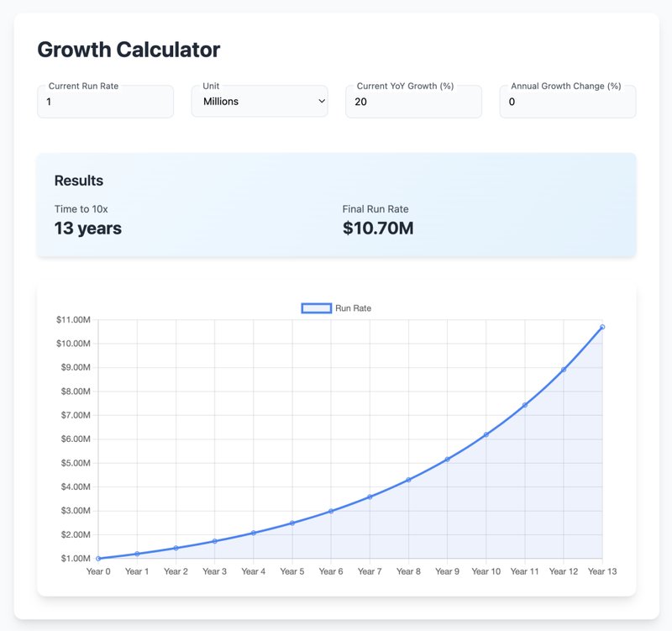The height and width of the screenshot is (631, 672).
Task: Click the Current Run Rate input field
Action: pyautogui.click(x=105, y=102)
